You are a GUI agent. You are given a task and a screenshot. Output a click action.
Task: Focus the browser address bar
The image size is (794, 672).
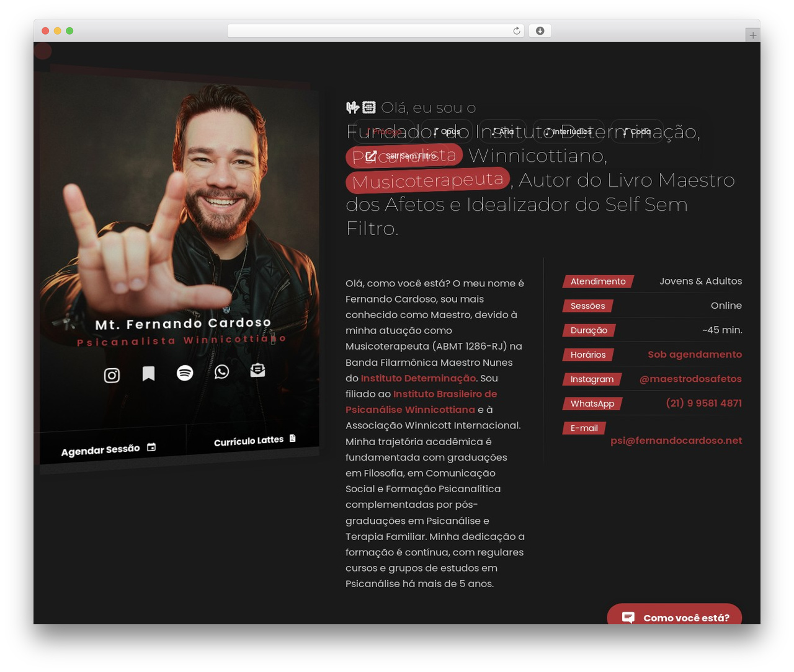376,31
